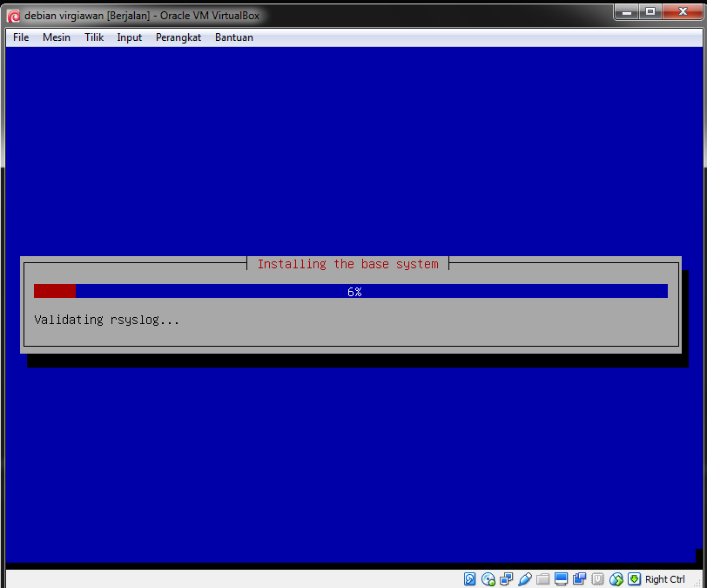Click the hard disk activity icon
707x588 pixels.
point(469,579)
